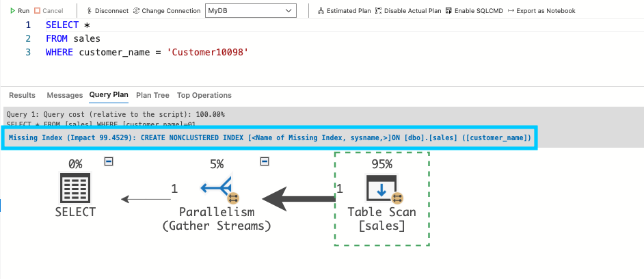The height and width of the screenshot is (279, 644).
Task: Enable SQLCMD mode
Action: pos(448,11)
